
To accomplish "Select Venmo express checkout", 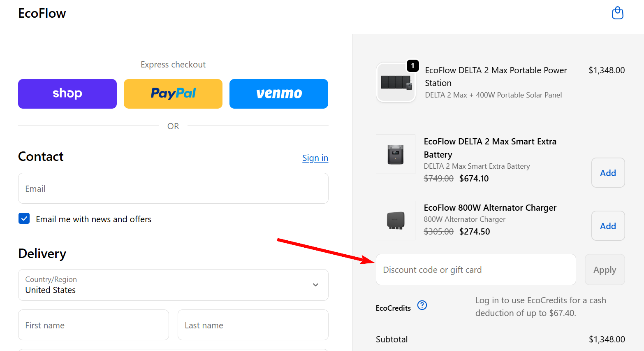I will pos(279,94).
